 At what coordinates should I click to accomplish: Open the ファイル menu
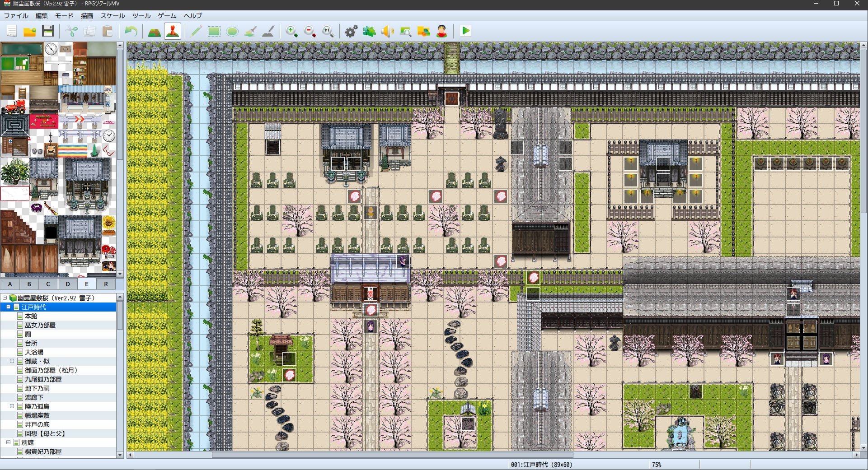click(x=16, y=16)
